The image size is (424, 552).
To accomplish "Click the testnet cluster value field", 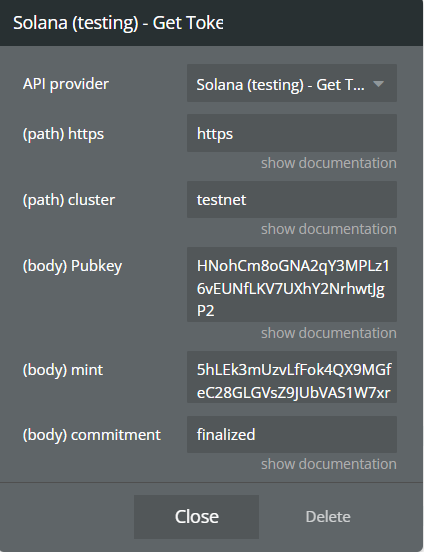I will pyautogui.click(x=292, y=199).
